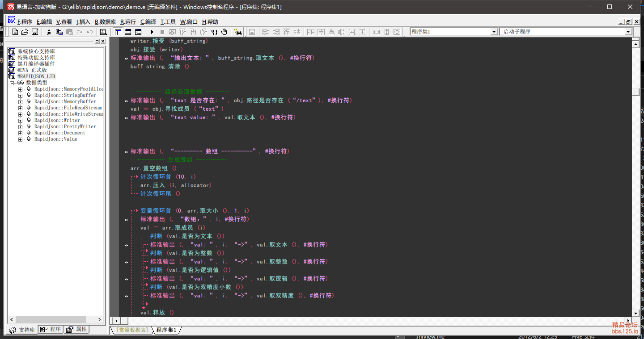Click the second window layout toolbar icon

pos(128,32)
